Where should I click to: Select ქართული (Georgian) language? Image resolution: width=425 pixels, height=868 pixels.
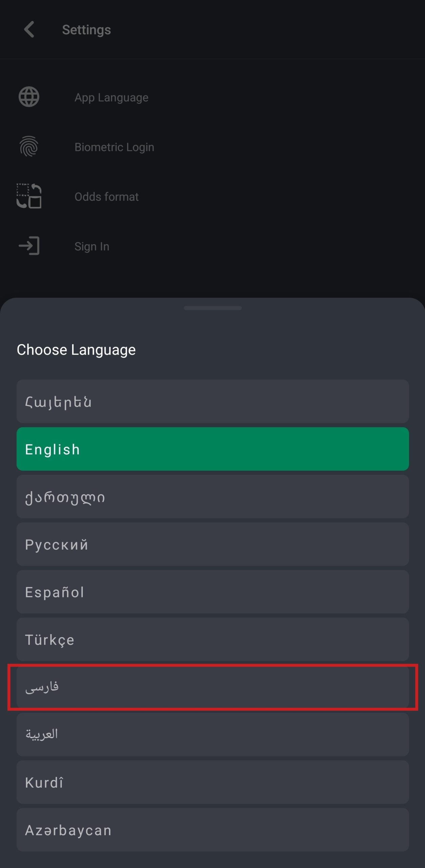tap(212, 497)
